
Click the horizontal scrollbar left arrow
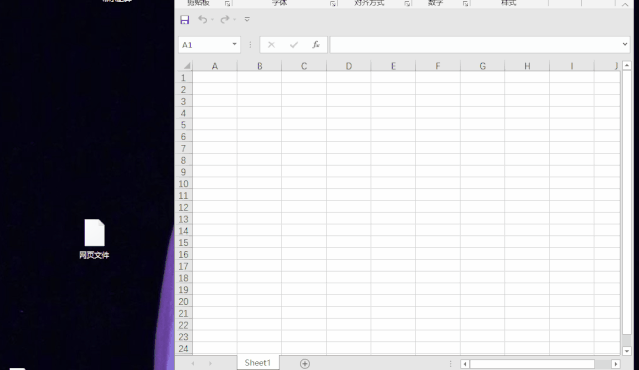(465, 364)
